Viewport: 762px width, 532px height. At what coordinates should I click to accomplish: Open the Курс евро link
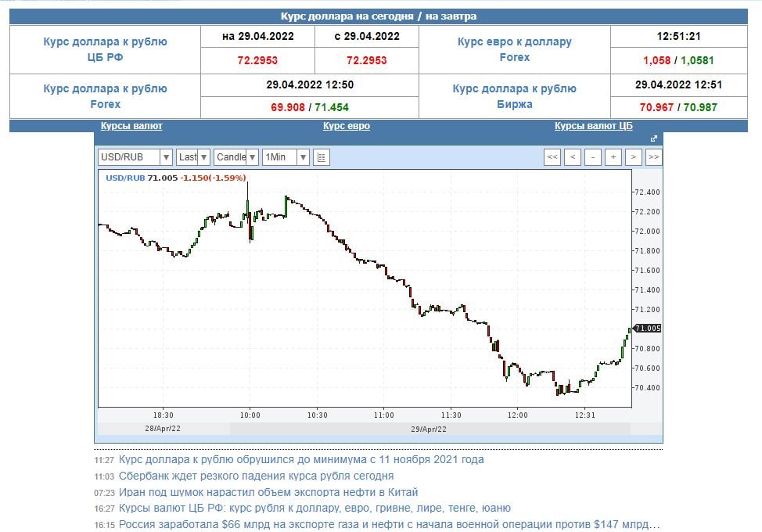[x=347, y=125]
